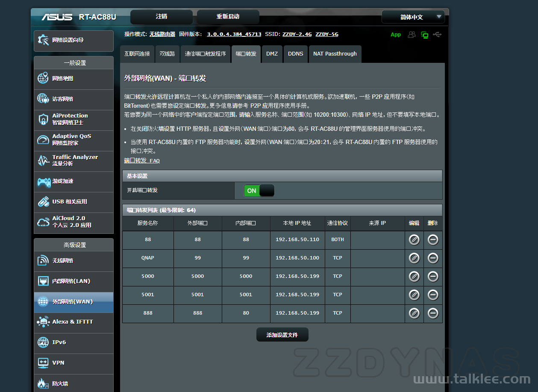
Task: Switch to the 互联网连接 tab
Action: [x=137, y=54]
